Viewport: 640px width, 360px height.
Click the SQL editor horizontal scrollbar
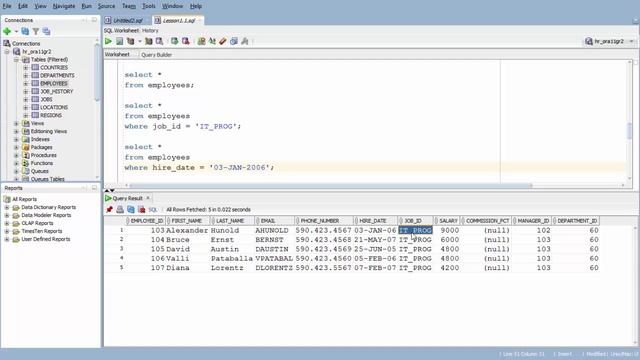point(329,185)
